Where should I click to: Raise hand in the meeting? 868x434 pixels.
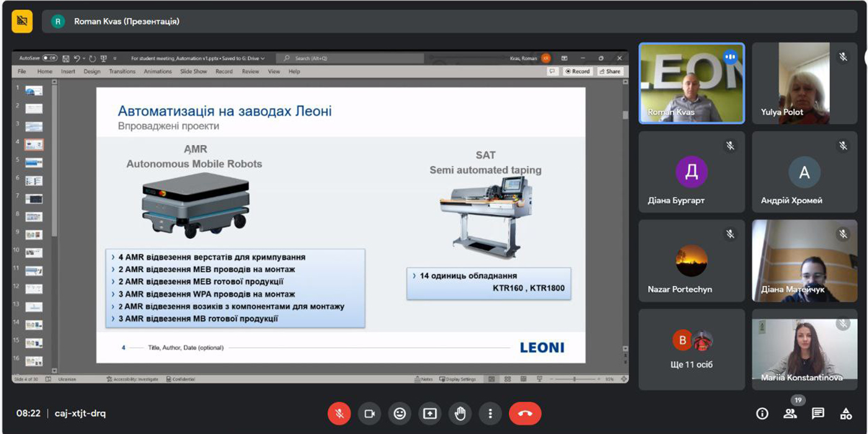pyautogui.click(x=460, y=414)
